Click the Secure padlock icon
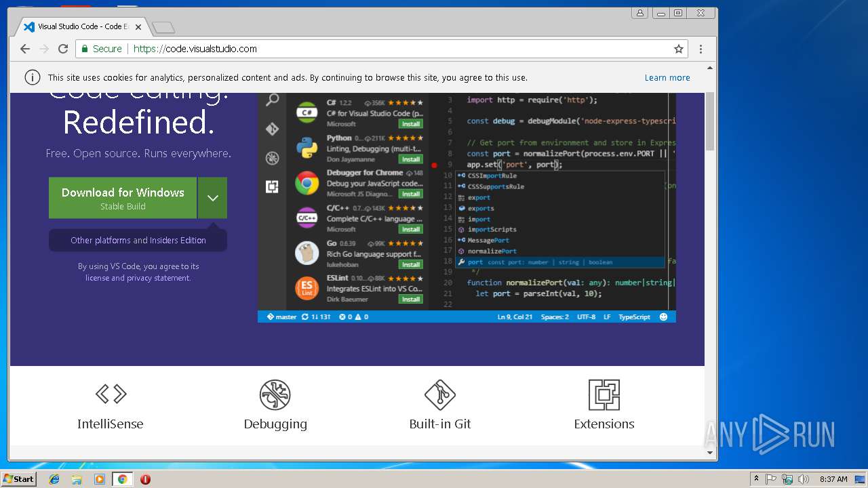 coord(85,49)
